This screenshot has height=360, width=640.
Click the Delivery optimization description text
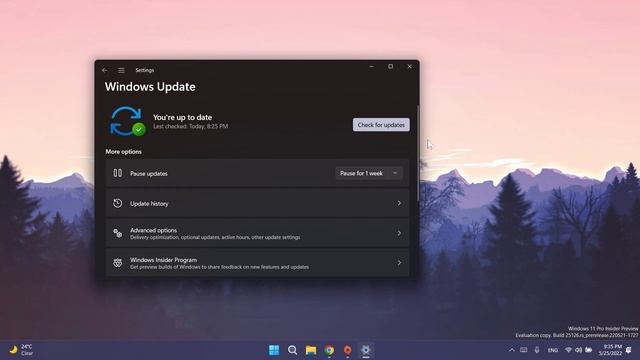[215, 237]
